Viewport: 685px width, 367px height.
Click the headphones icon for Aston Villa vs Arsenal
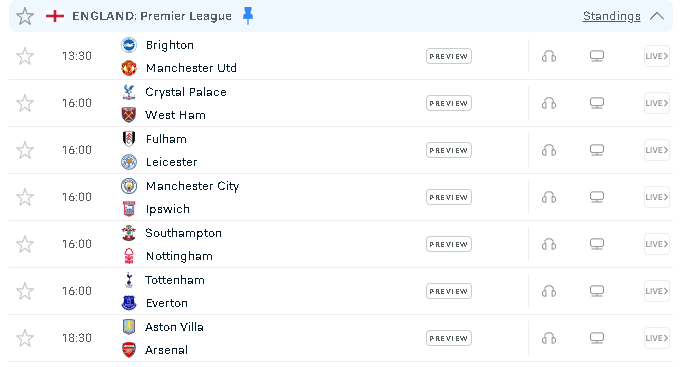point(549,338)
